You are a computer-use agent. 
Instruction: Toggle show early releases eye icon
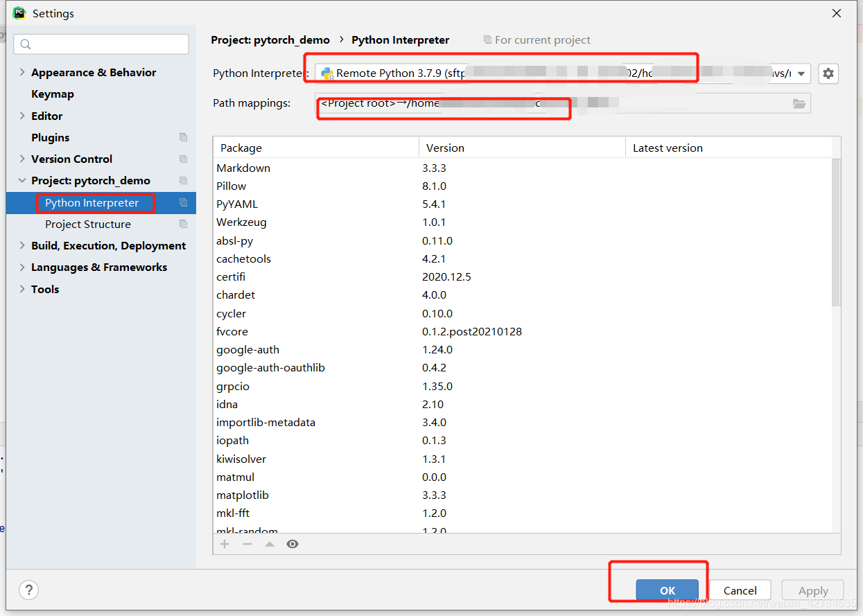(x=293, y=544)
